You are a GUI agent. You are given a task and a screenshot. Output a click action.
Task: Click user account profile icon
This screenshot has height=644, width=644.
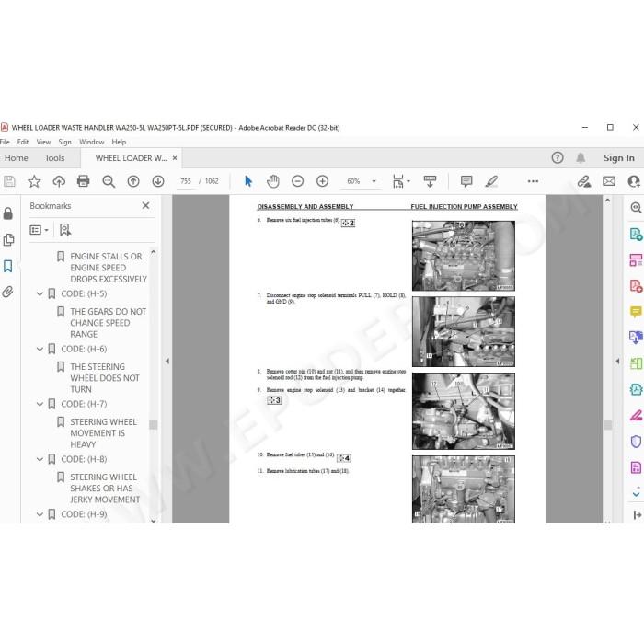pos(635,181)
